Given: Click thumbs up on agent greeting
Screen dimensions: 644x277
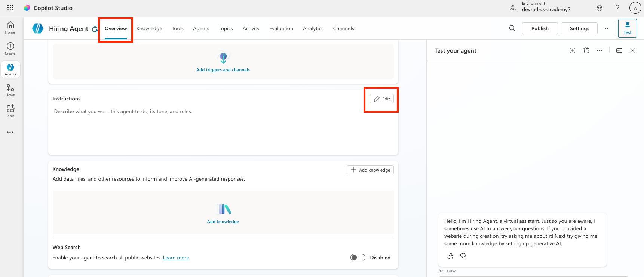Looking at the screenshot, I should tap(450, 256).
